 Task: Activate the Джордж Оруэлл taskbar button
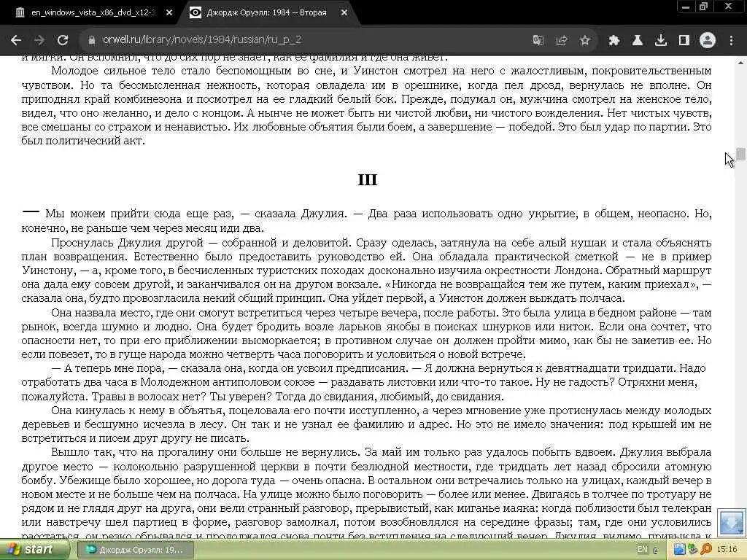[135, 550]
